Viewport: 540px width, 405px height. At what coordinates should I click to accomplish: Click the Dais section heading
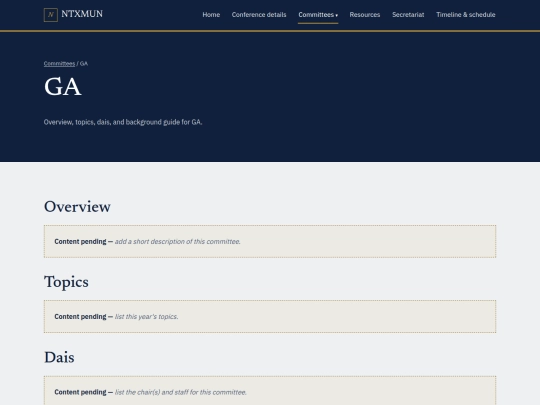pyautogui.click(x=59, y=357)
